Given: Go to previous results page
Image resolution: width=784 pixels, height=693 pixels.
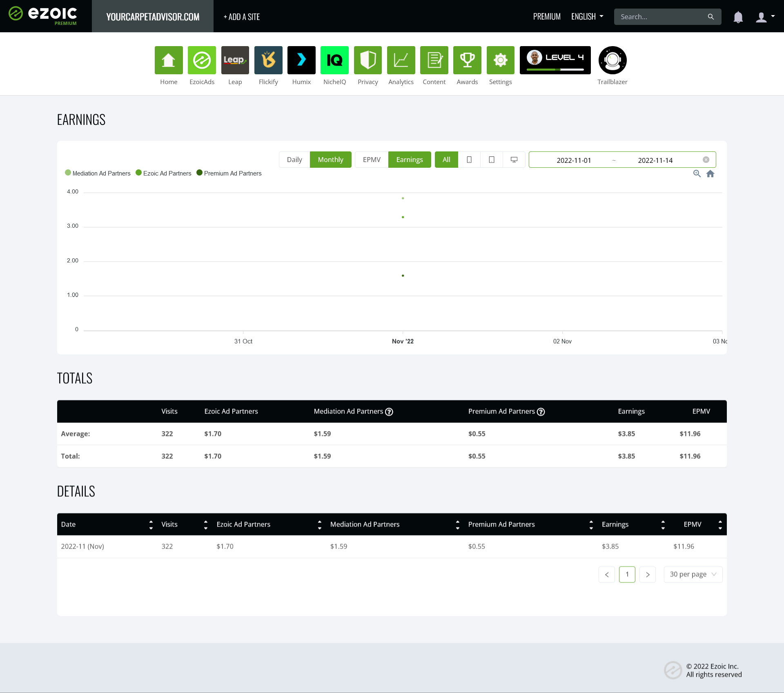Looking at the screenshot, I should 607,574.
